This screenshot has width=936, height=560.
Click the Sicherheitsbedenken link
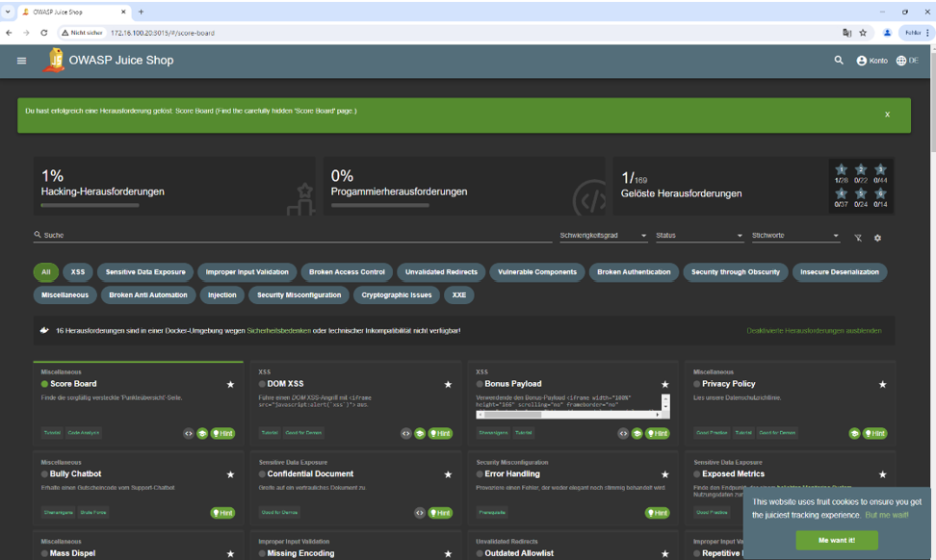click(x=278, y=330)
